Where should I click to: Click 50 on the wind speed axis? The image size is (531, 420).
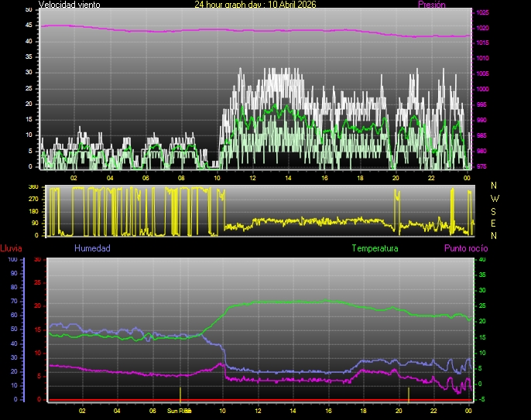29,9
